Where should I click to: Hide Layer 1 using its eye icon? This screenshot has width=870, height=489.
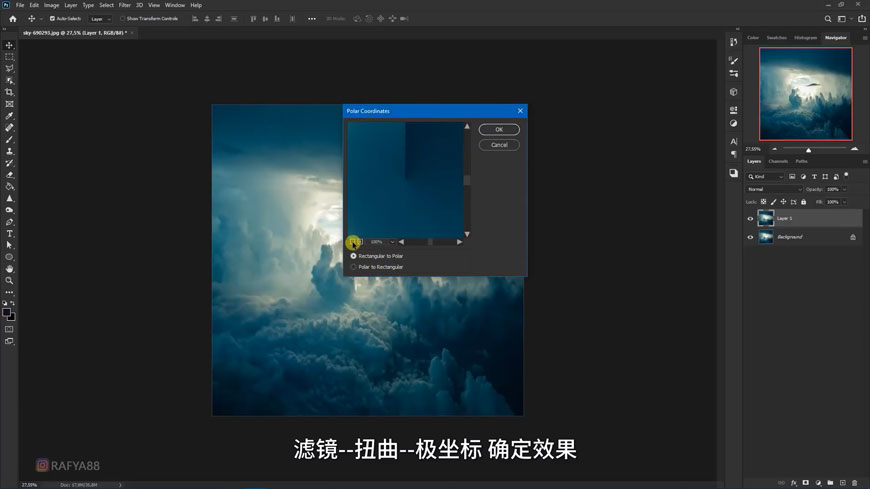point(750,218)
